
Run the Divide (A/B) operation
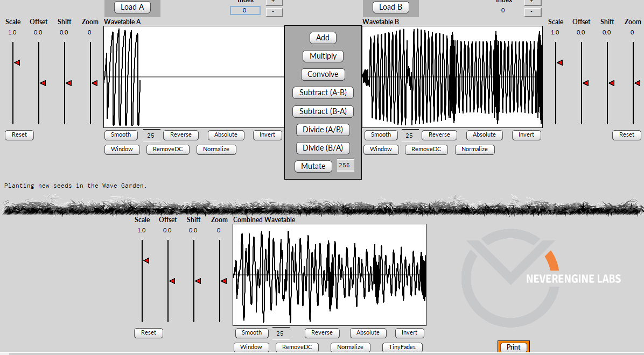tap(323, 130)
